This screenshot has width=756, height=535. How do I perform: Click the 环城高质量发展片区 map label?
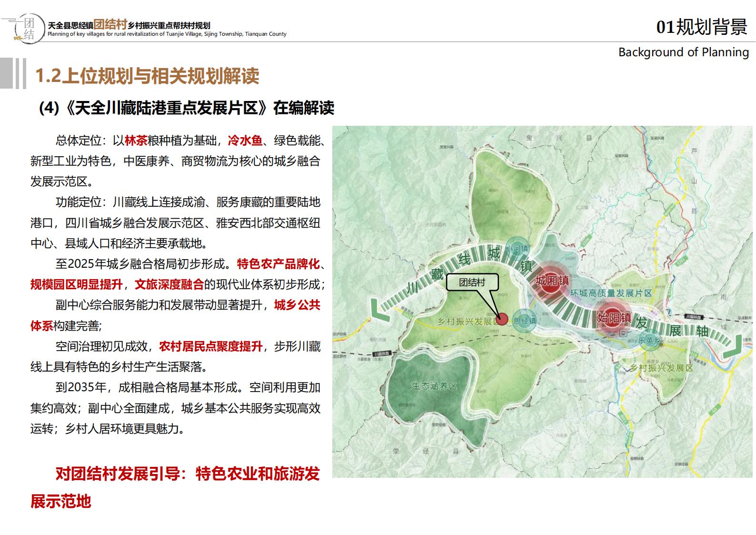coord(611,293)
